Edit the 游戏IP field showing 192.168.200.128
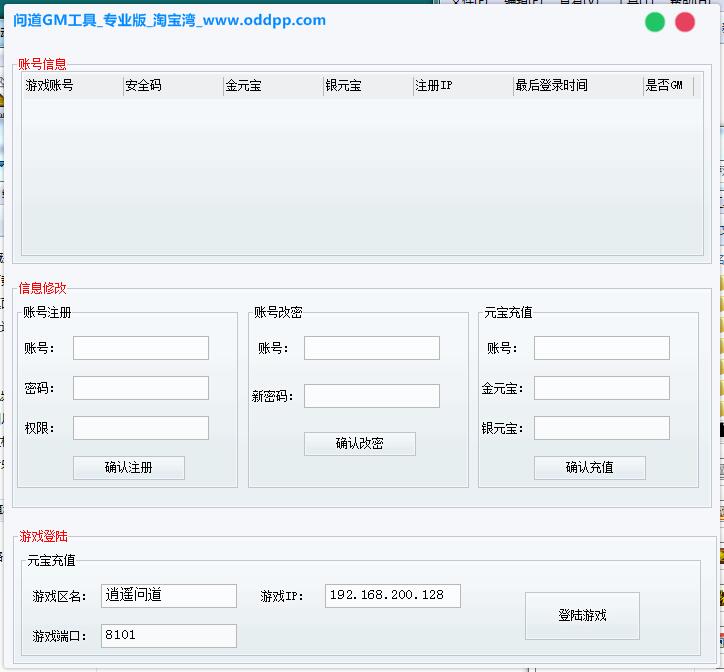724x672 pixels. (393, 596)
